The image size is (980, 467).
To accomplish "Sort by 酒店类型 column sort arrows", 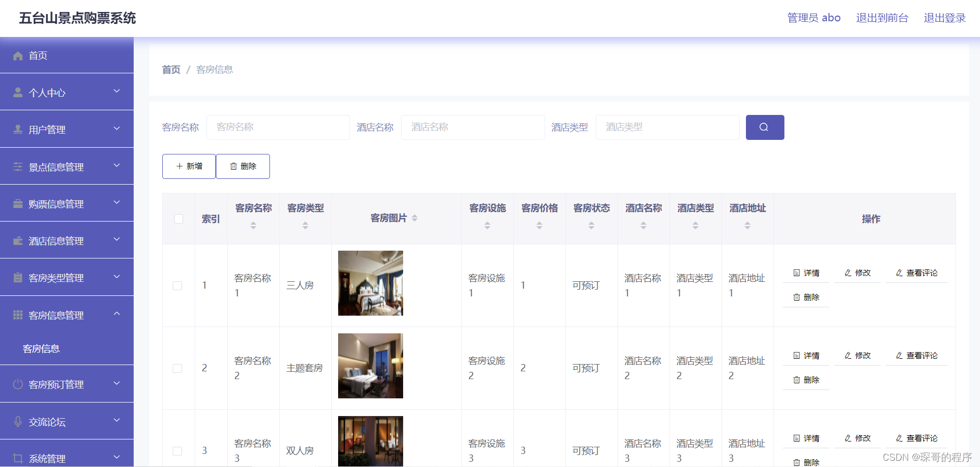I will (x=695, y=226).
